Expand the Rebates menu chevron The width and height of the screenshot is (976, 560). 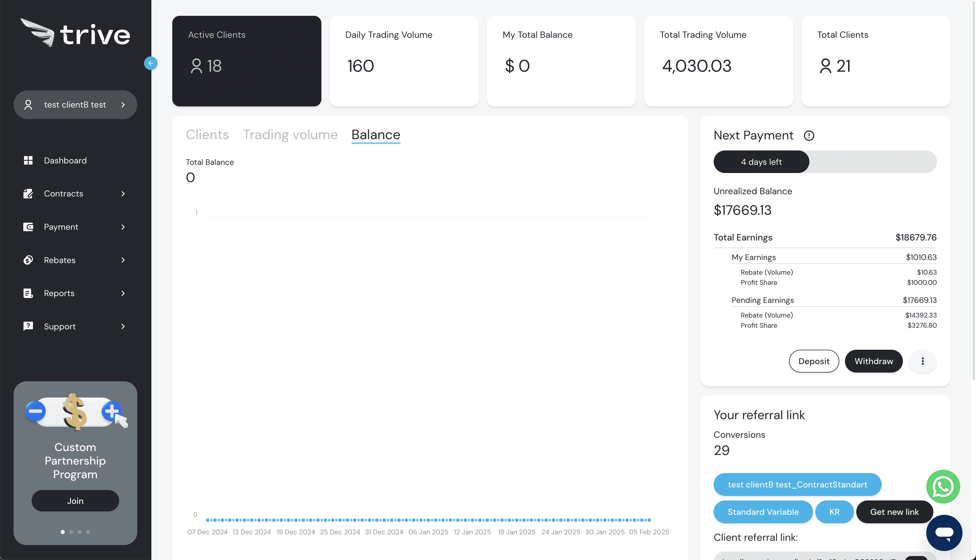pos(123,260)
